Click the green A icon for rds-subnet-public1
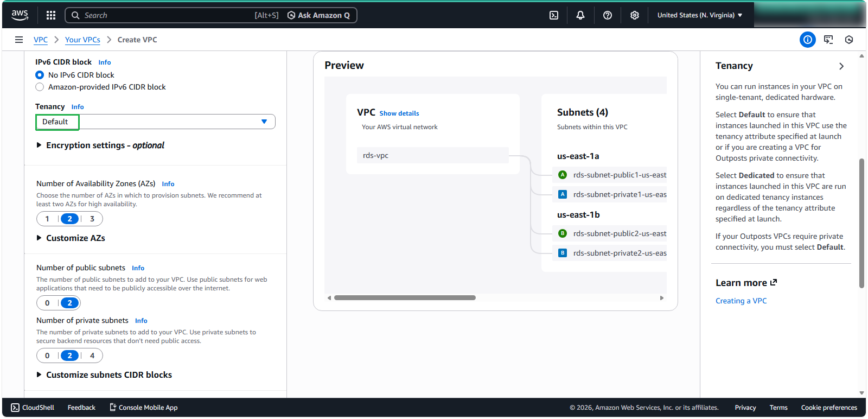868x419 pixels. point(563,175)
